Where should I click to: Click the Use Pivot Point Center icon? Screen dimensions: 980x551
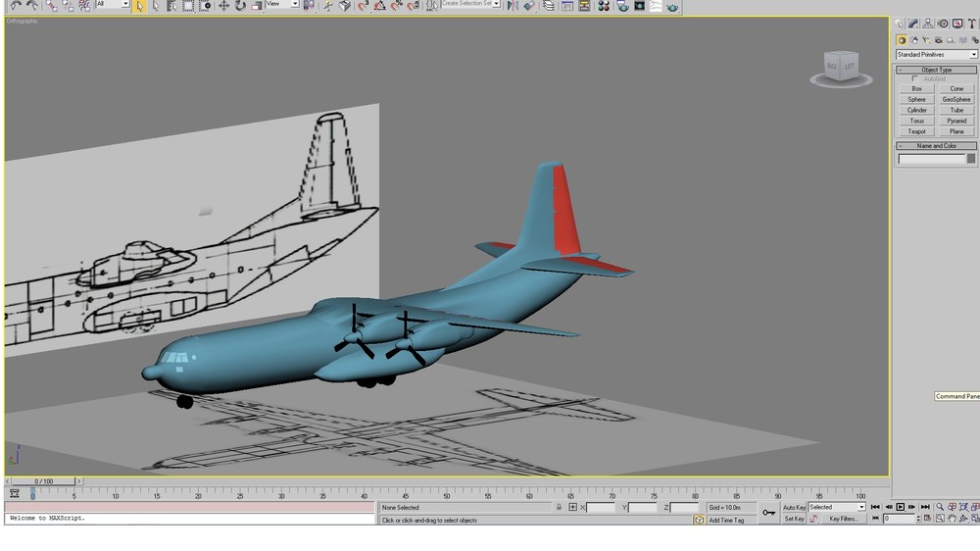click(x=309, y=6)
